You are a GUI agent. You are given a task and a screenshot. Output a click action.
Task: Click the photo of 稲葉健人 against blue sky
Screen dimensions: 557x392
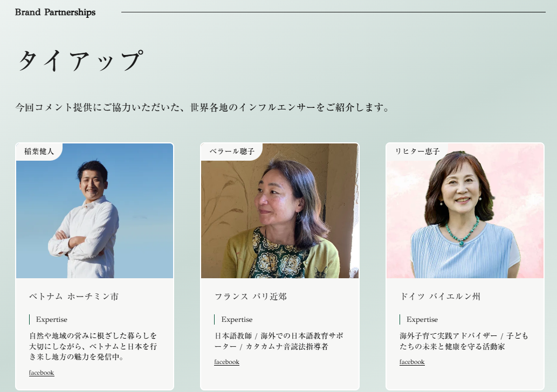click(x=94, y=211)
